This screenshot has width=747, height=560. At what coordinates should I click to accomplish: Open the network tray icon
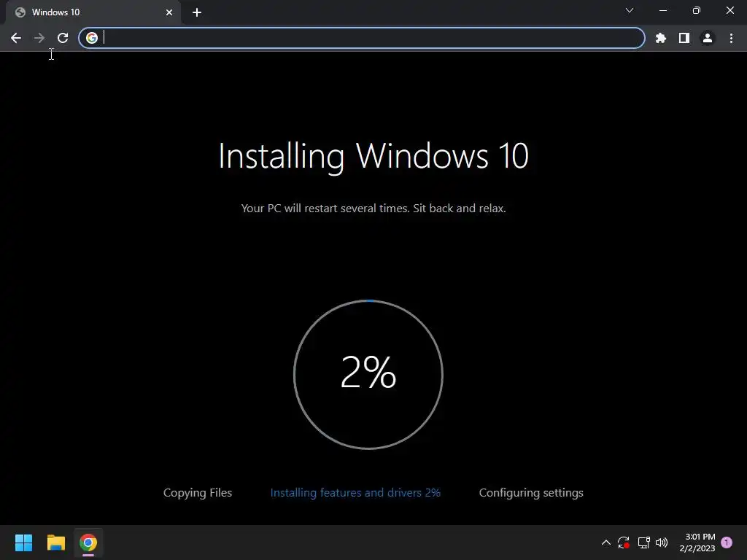643,542
